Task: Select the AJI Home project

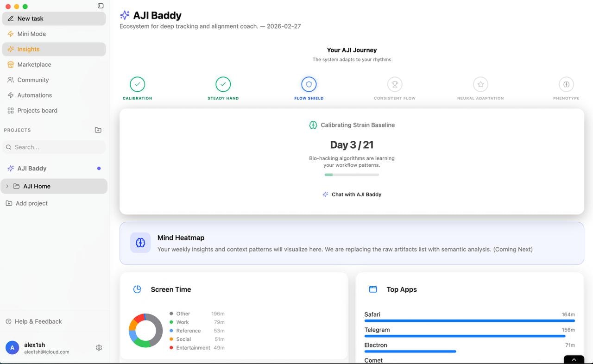Action: tap(54, 186)
